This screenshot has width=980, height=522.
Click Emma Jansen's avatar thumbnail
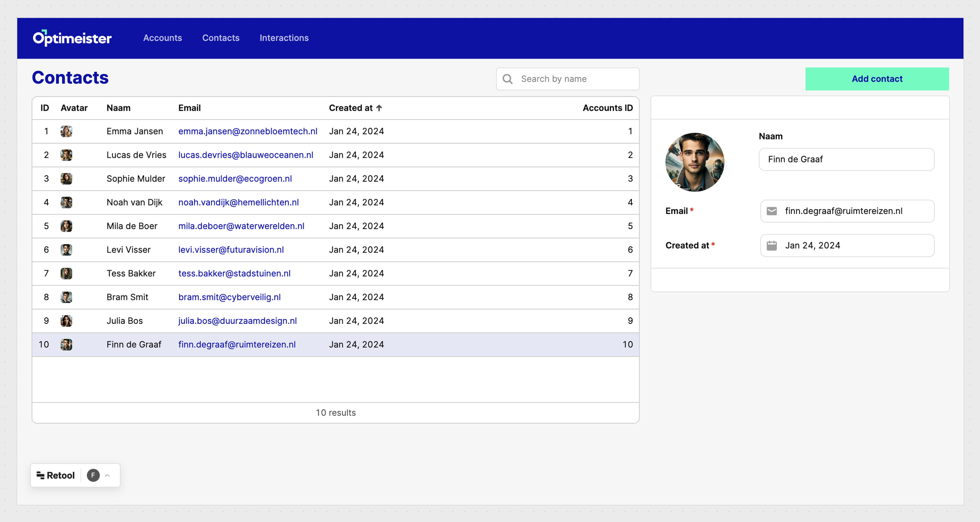(66, 131)
